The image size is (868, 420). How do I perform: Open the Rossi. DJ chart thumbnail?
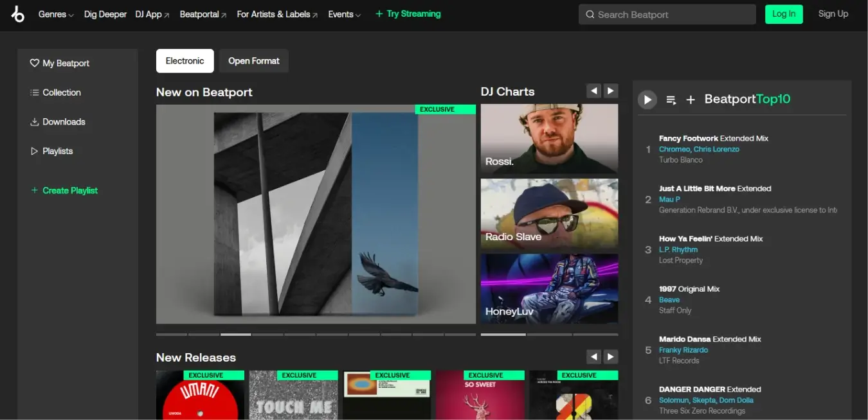(x=549, y=139)
